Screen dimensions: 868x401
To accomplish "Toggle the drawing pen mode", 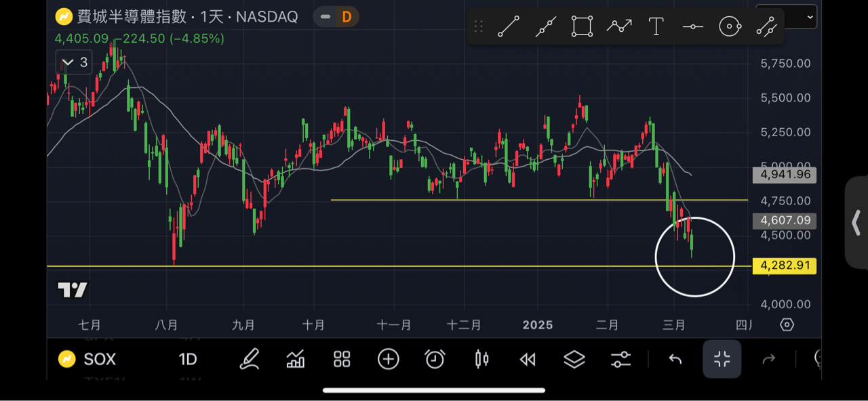I will click(x=250, y=359).
